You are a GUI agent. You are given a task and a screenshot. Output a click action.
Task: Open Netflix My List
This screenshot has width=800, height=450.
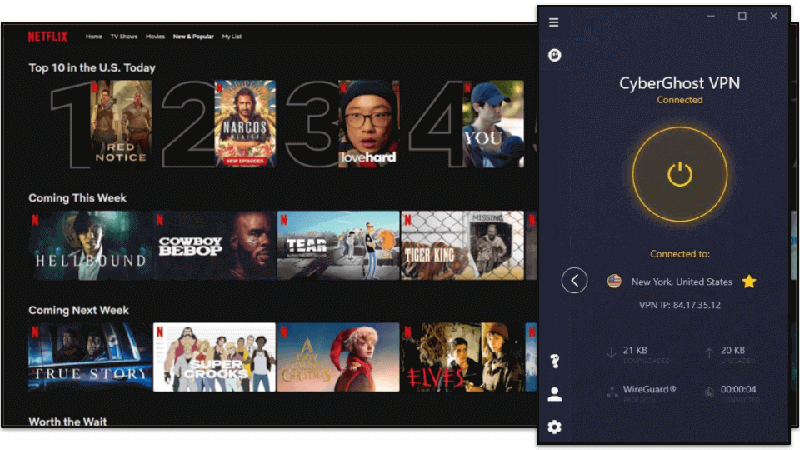[232, 37]
